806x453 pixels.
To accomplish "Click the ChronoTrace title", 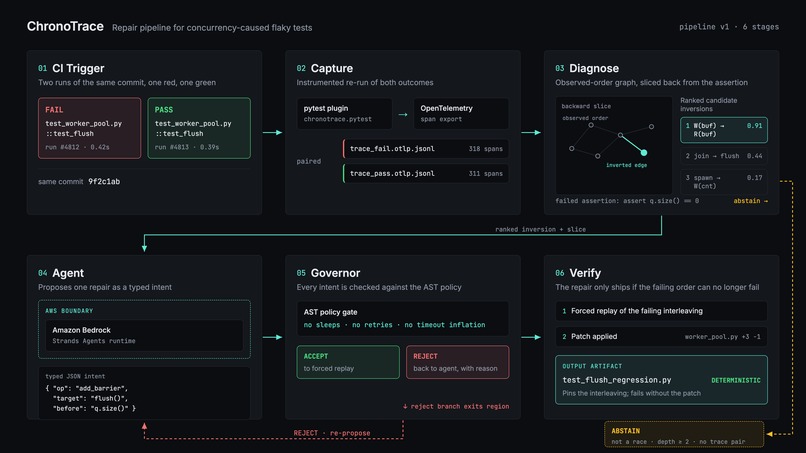I will click(x=65, y=26).
